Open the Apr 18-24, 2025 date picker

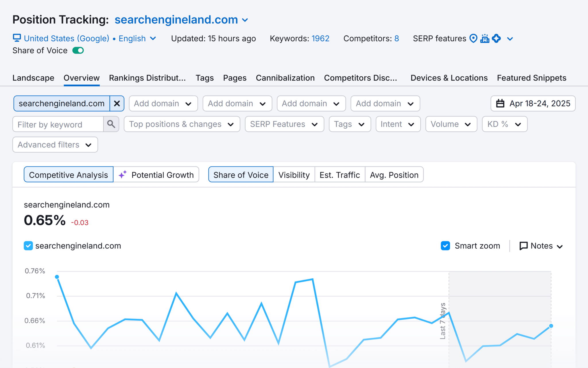tap(533, 103)
